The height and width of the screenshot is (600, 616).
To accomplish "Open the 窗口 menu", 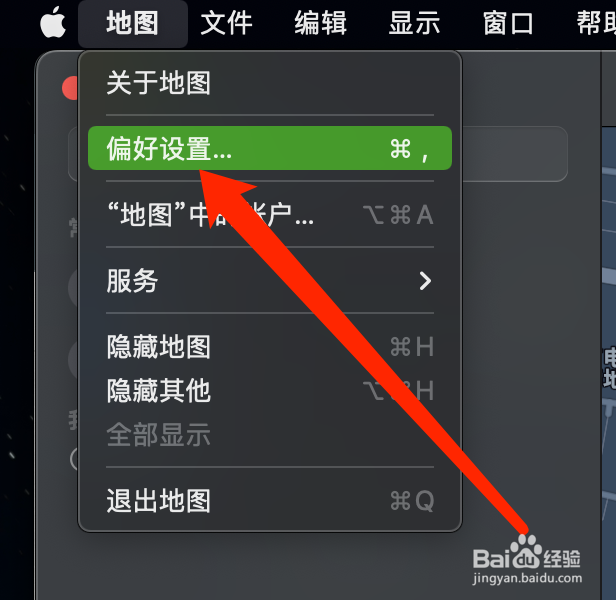I will pos(508,23).
